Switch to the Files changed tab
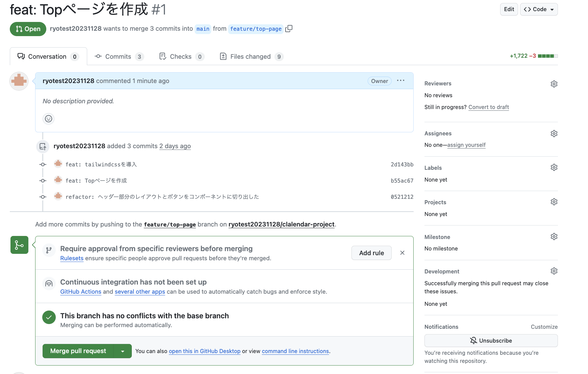 tap(251, 57)
